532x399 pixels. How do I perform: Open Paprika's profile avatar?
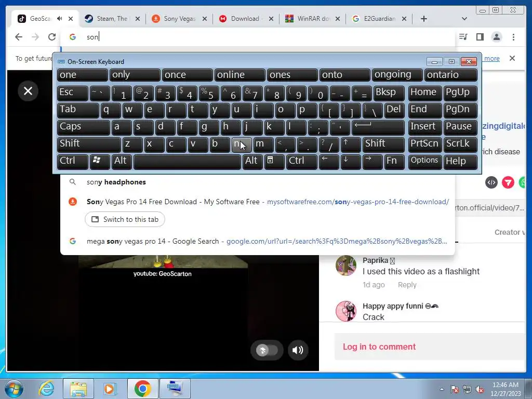click(x=346, y=265)
